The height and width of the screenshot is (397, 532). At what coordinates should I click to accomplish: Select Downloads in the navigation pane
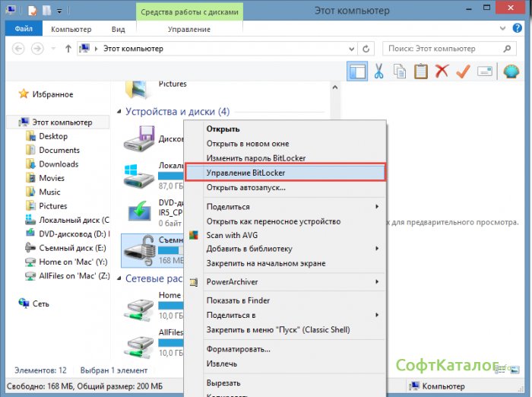(x=59, y=164)
